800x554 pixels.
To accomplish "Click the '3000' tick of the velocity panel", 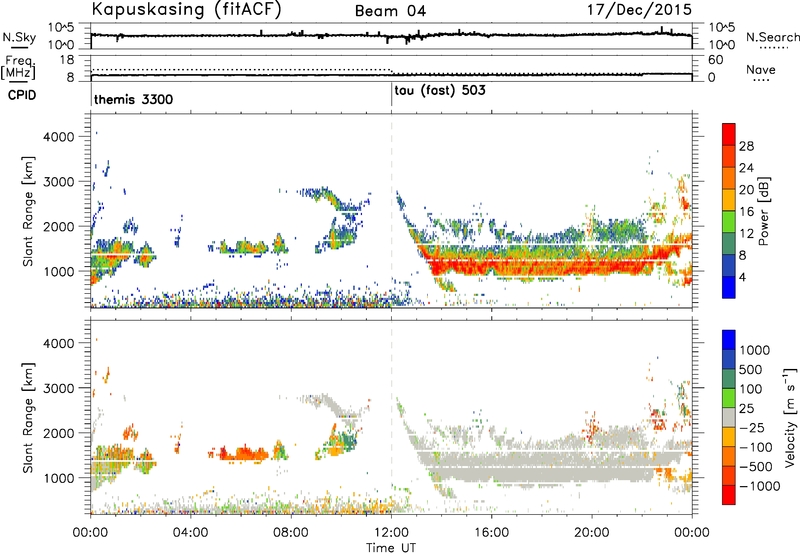I will (58, 388).
